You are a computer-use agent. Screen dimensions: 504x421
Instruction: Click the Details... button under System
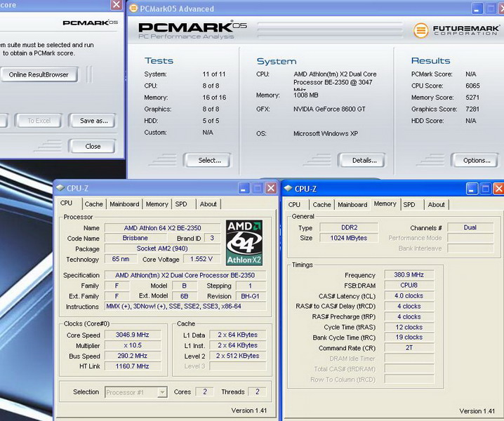[x=362, y=160]
